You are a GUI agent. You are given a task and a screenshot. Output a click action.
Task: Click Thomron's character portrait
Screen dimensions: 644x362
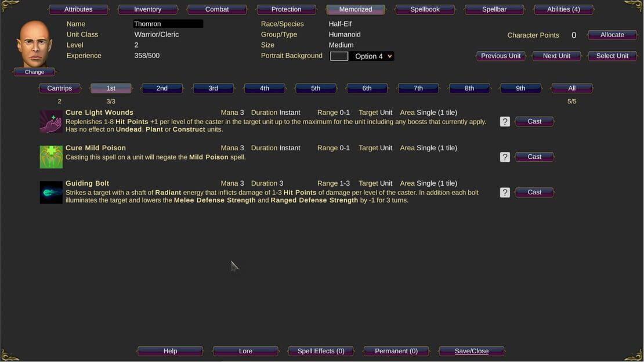point(34,44)
